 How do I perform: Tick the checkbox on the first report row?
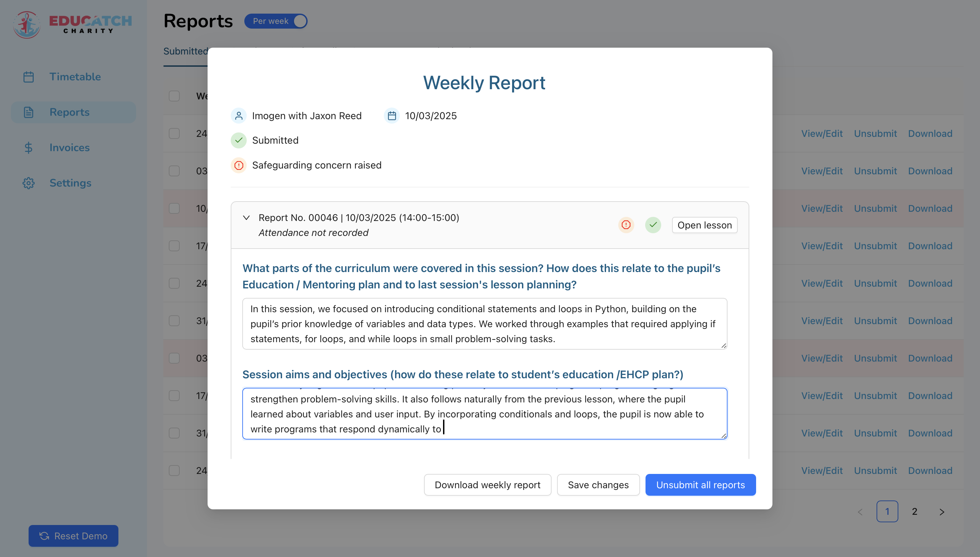174,133
